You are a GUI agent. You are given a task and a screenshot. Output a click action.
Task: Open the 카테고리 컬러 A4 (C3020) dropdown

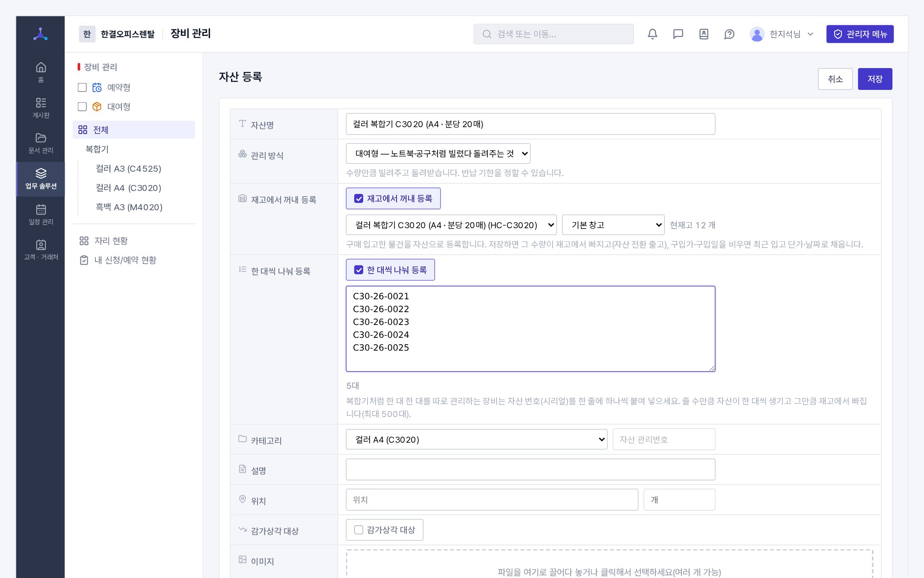pyautogui.click(x=477, y=440)
